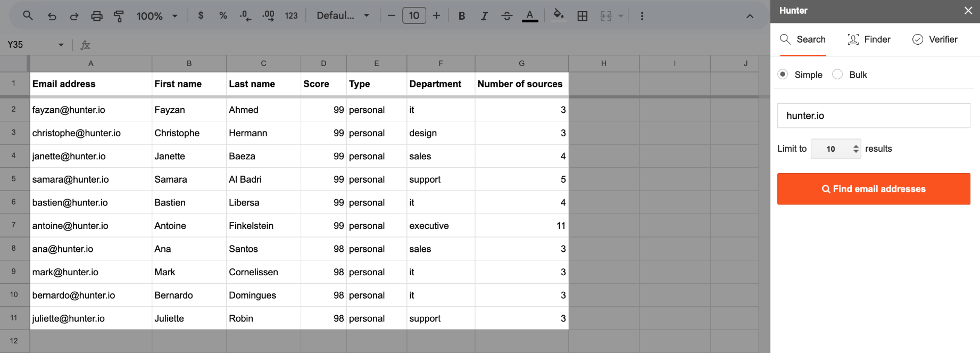Format as currency with dollar icon

coord(201,16)
